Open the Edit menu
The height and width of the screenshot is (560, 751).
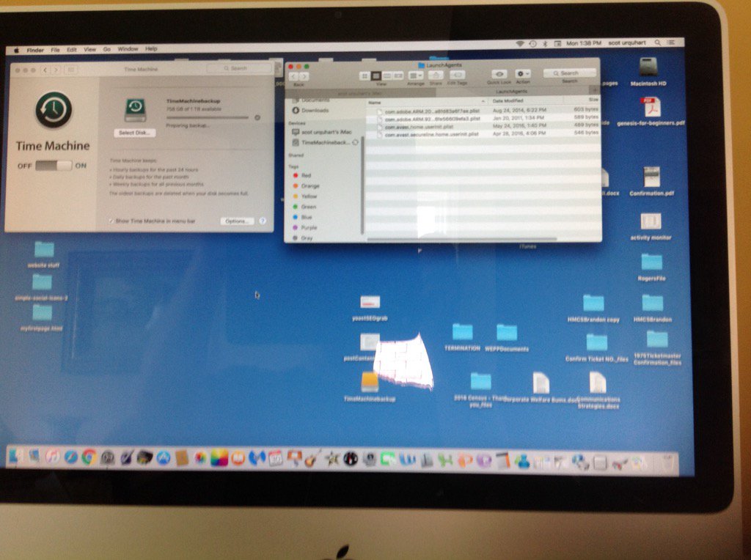pyautogui.click(x=71, y=50)
